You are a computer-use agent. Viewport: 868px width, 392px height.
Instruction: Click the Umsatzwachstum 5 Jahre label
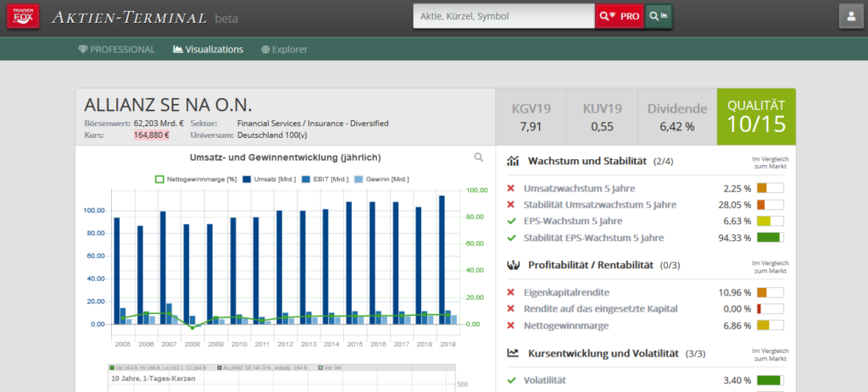coord(580,189)
